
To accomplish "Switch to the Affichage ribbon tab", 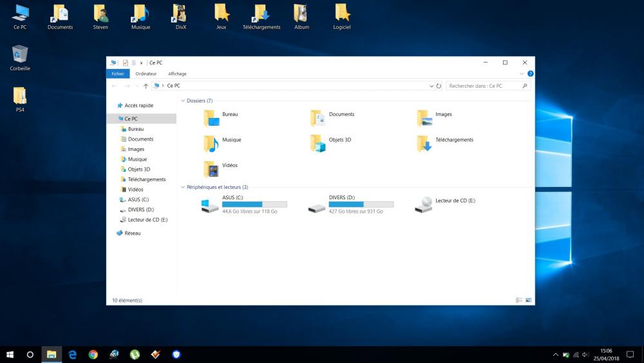I will (177, 74).
